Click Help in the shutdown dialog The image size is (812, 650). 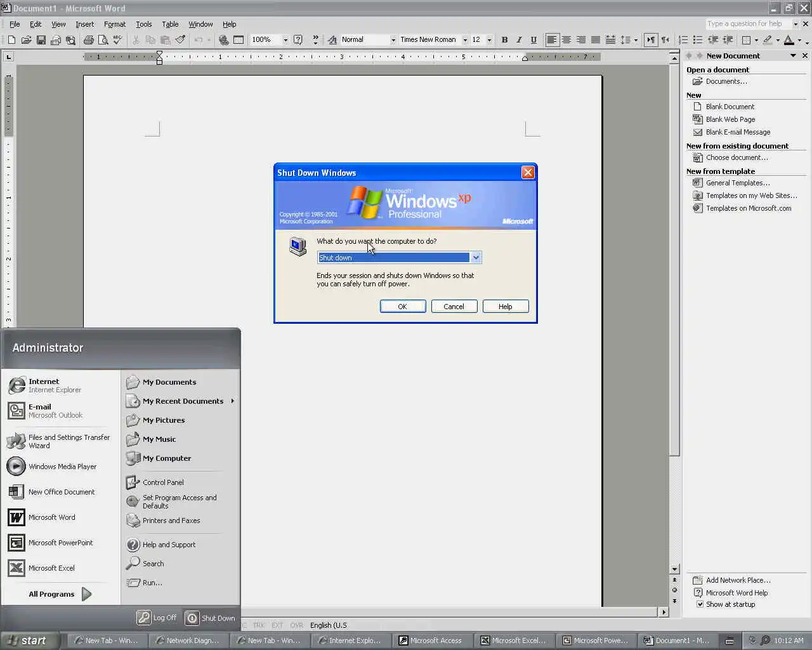point(506,307)
